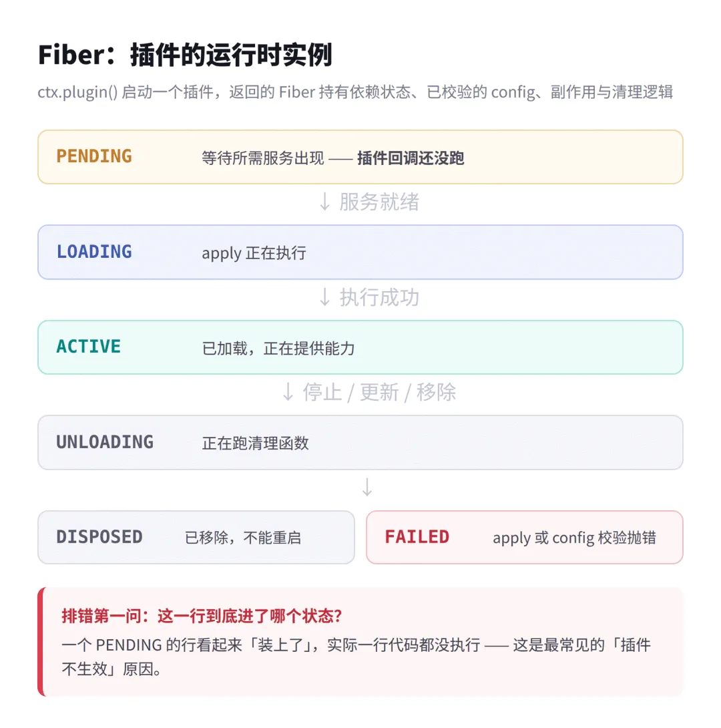This screenshot has width=721, height=728.
Task: Click the transition label 服务就绪
Action: pos(379,202)
